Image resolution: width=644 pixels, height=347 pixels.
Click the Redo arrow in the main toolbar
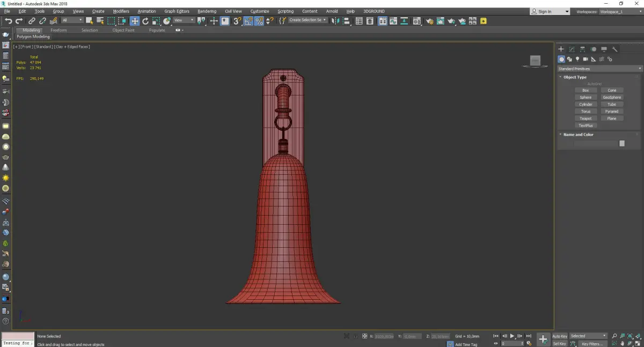tap(19, 21)
